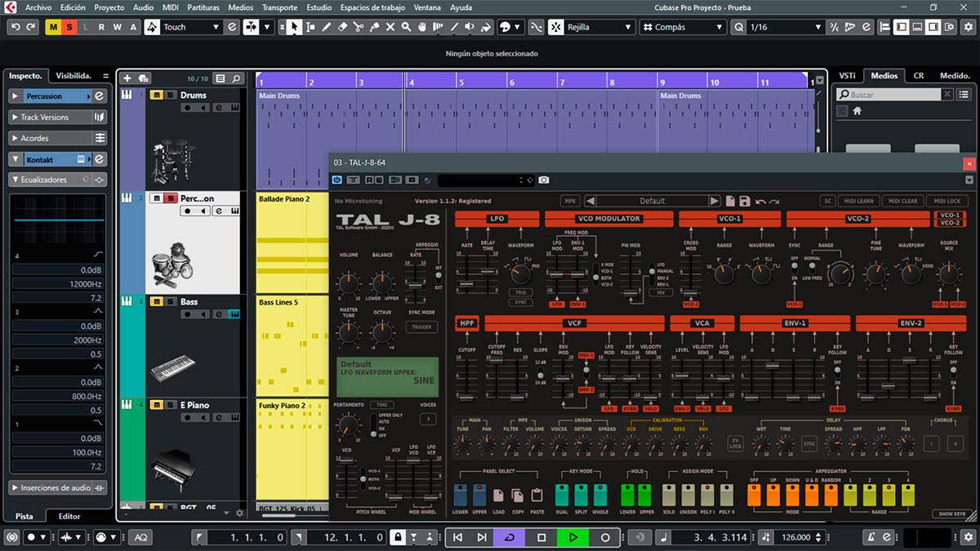Toggle the TAL-J-8 plugin power button

[337, 180]
